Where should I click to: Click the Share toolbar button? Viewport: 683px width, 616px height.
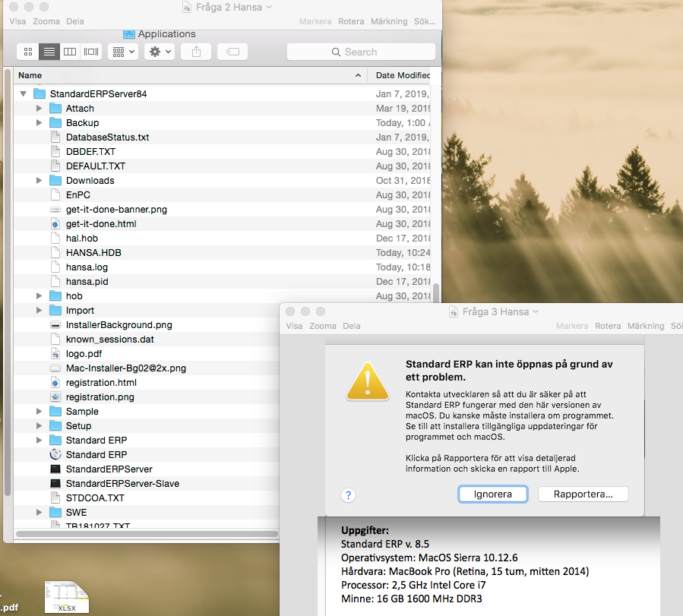(x=197, y=52)
